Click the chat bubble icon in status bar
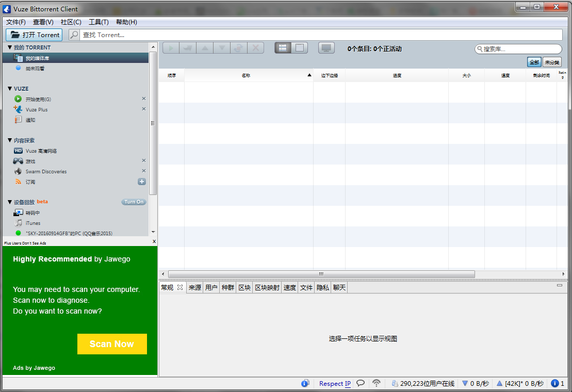 [x=361, y=383]
